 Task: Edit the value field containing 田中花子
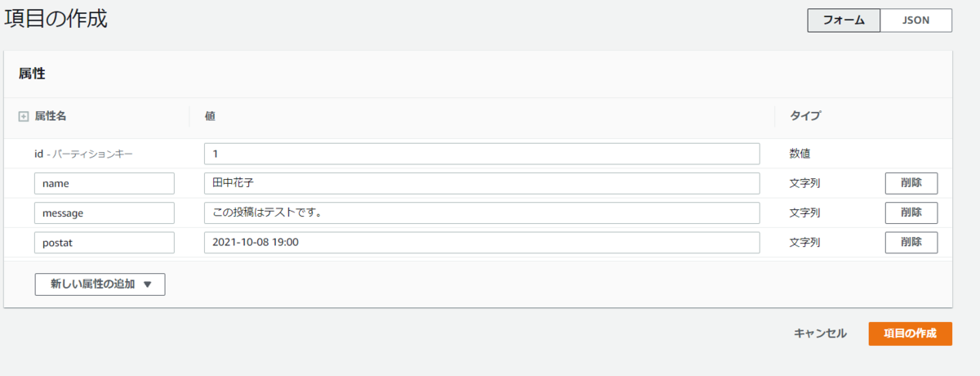click(x=481, y=184)
